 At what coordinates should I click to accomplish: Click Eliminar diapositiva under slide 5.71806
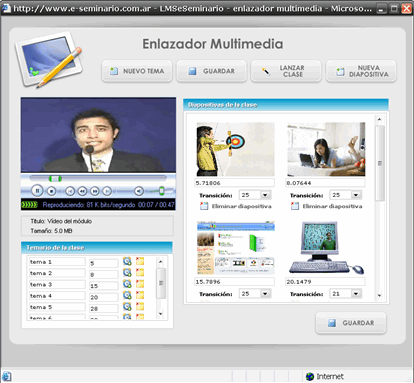[241, 206]
